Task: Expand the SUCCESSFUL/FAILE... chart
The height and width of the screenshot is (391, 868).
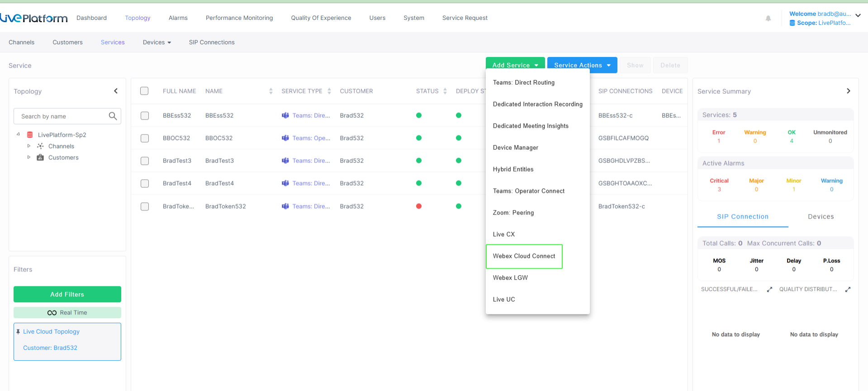Action: [x=769, y=290]
